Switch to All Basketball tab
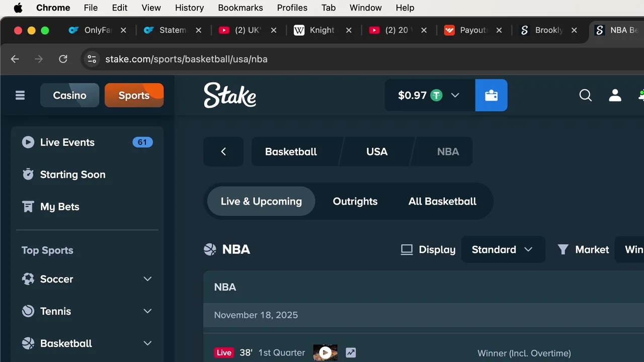The width and height of the screenshot is (644, 362). [442, 201]
